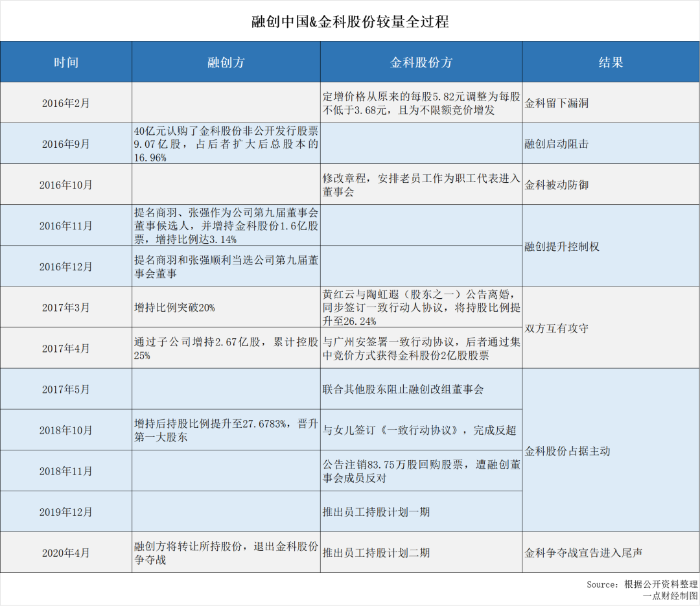
Task: Click the 金科争夺战宣告进入尾声 result cell
Action: pos(583,553)
